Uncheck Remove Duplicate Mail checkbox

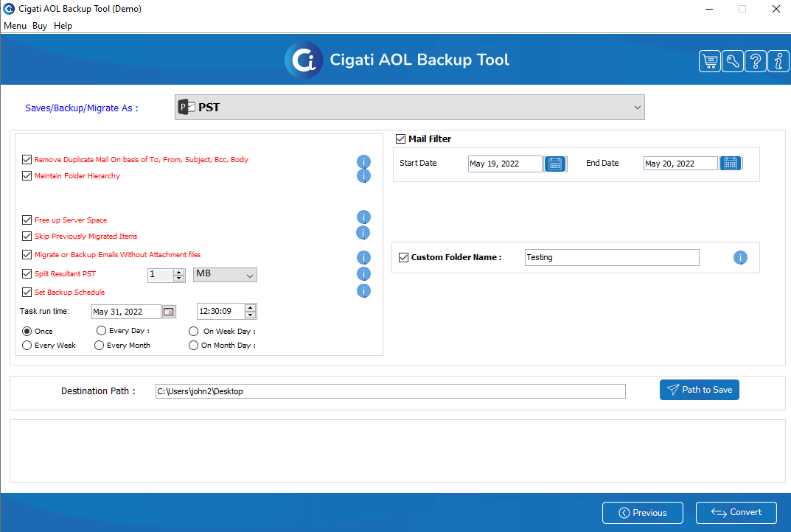tap(27, 159)
